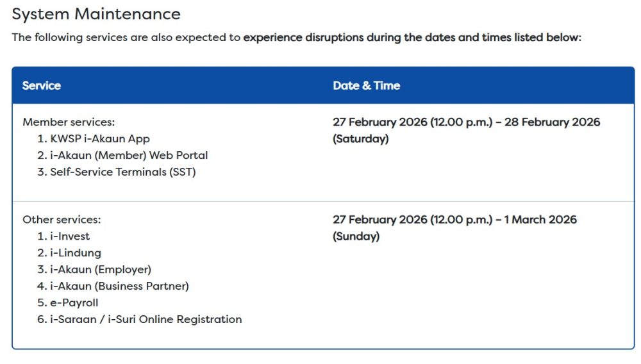Screen dimensions: 641x364
Task: Click the e-Payroll list item
Action: pos(74,302)
